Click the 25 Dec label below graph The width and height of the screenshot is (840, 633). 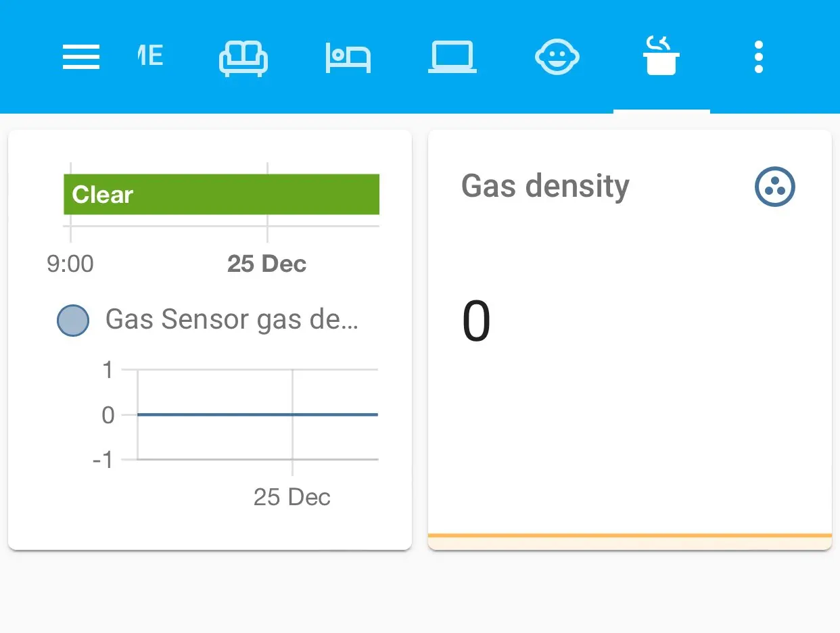pyautogui.click(x=291, y=498)
